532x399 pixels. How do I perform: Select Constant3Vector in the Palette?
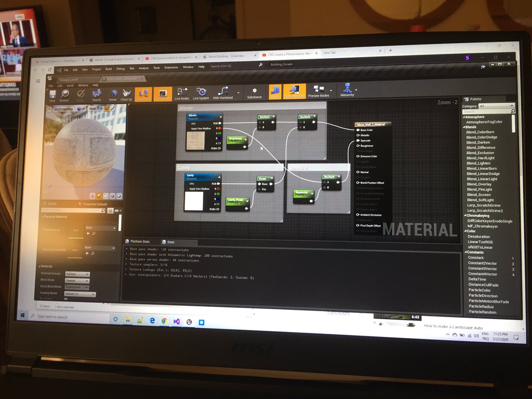[x=483, y=269]
